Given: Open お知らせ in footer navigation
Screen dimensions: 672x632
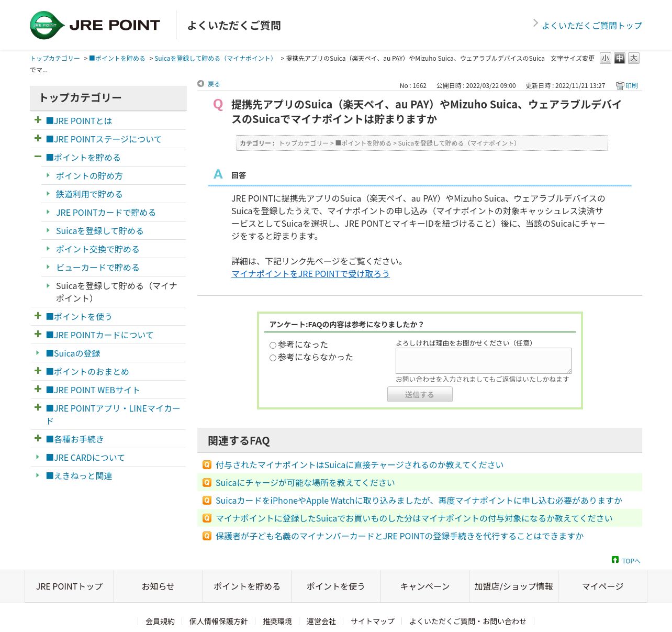Looking at the screenshot, I should click(158, 586).
